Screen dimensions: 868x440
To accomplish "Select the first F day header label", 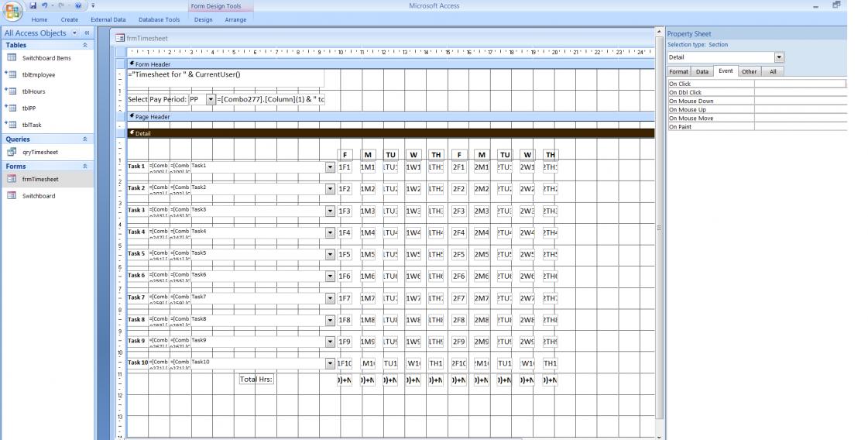I will pyautogui.click(x=345, y=155).
